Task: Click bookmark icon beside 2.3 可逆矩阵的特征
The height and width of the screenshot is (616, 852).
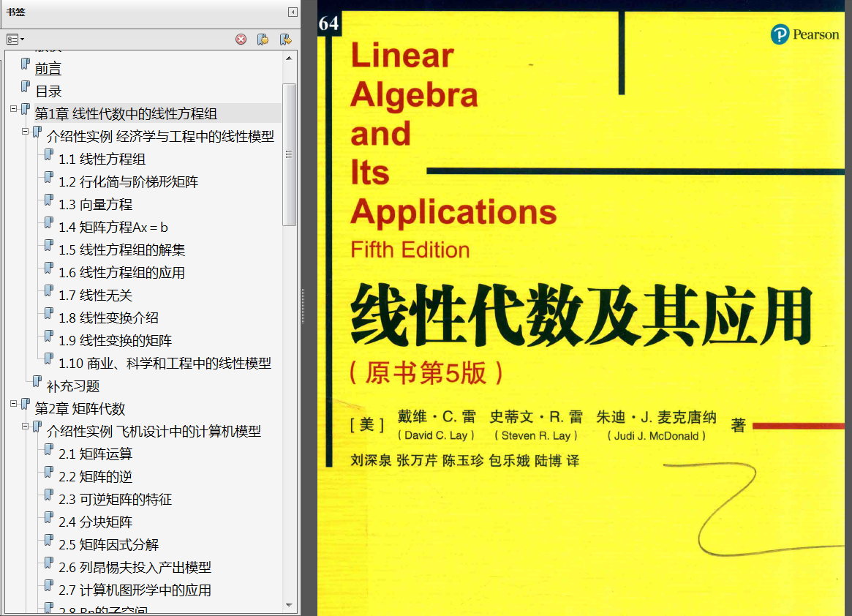Action: coord(49,495)
